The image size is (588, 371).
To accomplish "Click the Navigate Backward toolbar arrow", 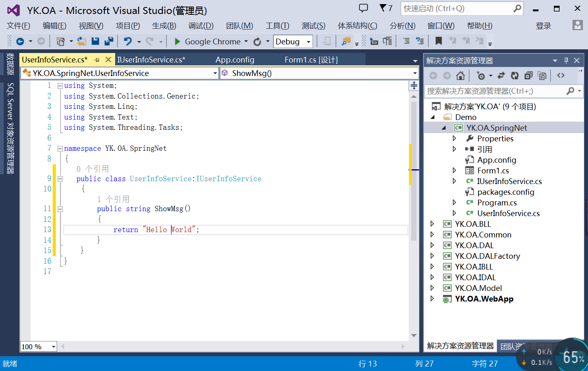I will point(20,41).
